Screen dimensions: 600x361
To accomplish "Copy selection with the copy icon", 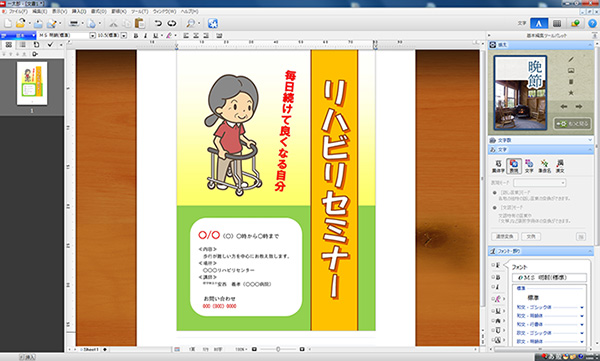I will 127,23.
